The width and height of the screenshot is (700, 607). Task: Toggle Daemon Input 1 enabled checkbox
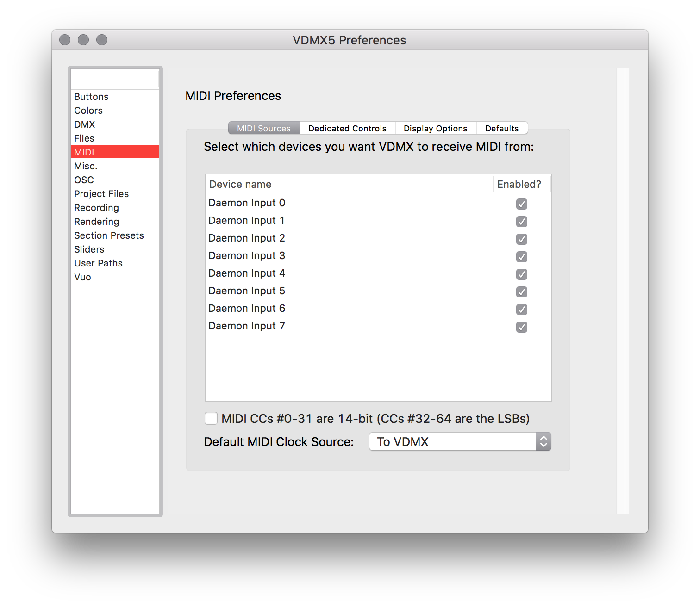[521, 222]
